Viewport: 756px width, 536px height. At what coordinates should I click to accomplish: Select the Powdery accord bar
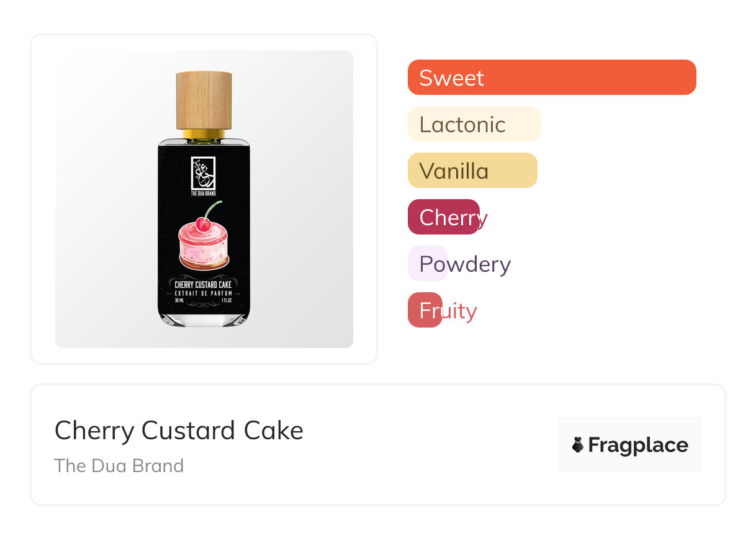click(x=428, y=264)
